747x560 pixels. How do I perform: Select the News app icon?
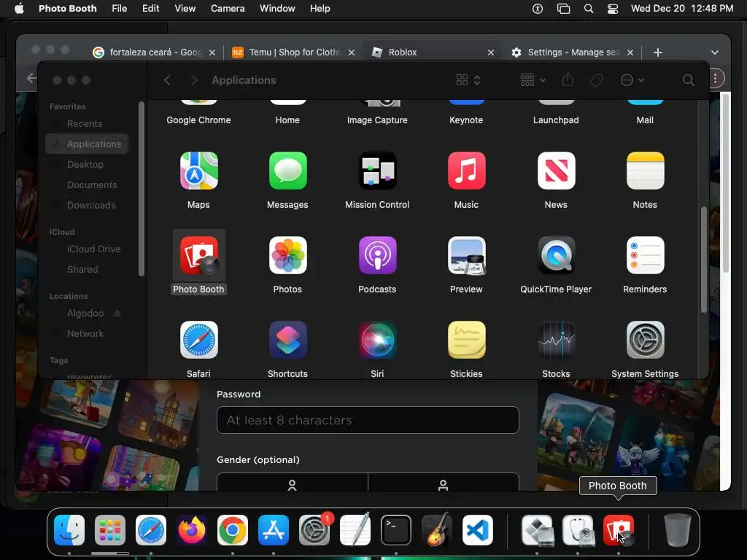click(556, 171)
